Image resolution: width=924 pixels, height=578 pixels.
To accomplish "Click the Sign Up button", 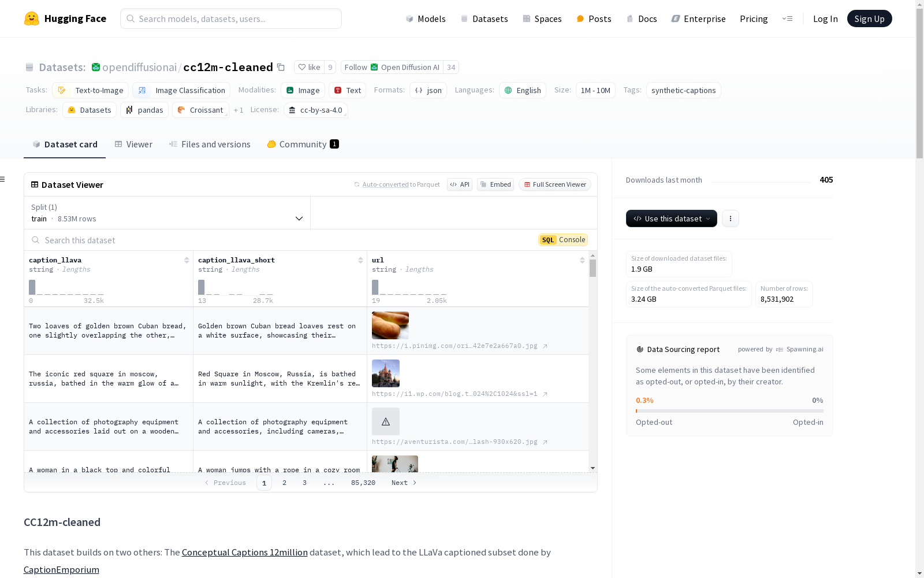I will pos(869,18).
